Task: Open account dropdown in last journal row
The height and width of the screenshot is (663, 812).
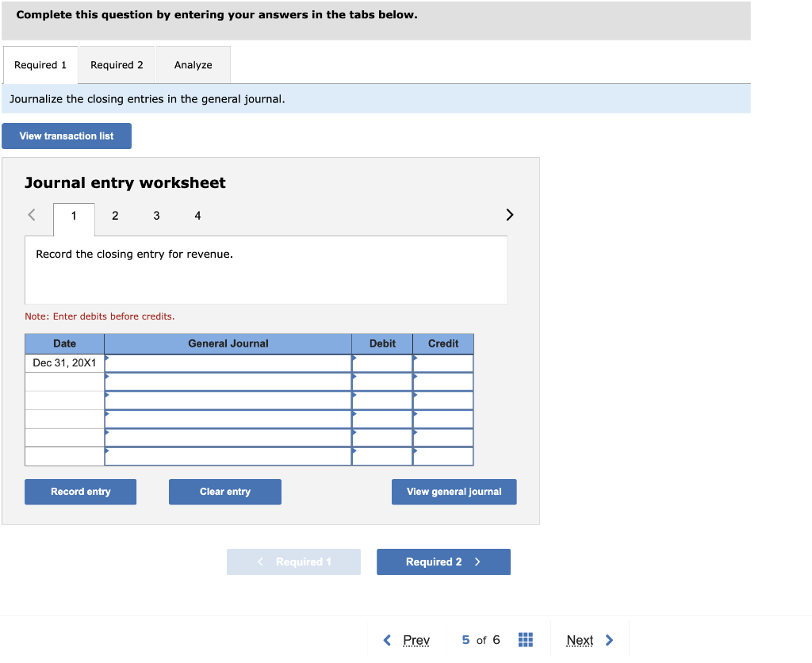Action: click(x=228, y=456)
